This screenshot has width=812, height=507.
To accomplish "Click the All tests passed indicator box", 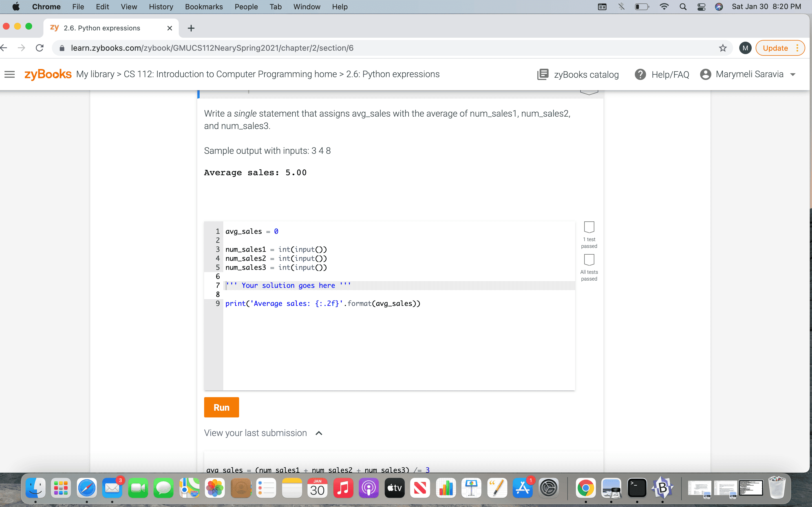I will (x=589, y=259).
